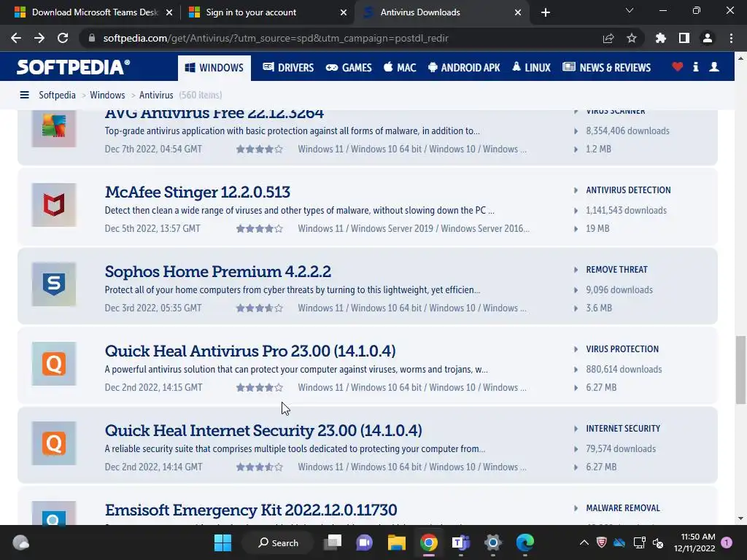
Task: Toggle the Chrome side panel
Action: coord(684,38)
